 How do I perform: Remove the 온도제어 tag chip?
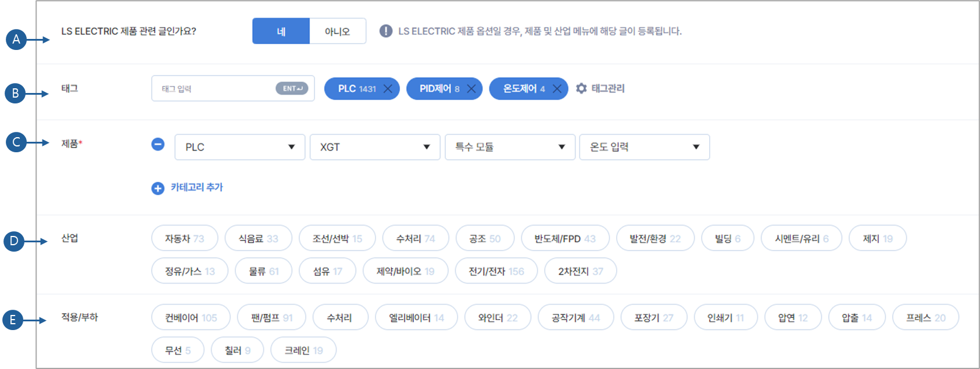coord(556,88)
